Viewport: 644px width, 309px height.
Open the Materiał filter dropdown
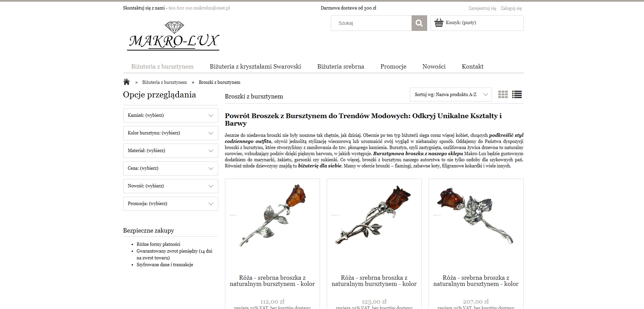(x=170, y=151)
